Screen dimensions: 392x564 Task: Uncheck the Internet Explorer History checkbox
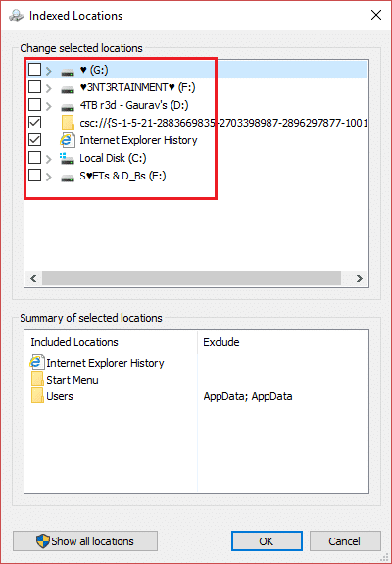[x=35, y=140]
